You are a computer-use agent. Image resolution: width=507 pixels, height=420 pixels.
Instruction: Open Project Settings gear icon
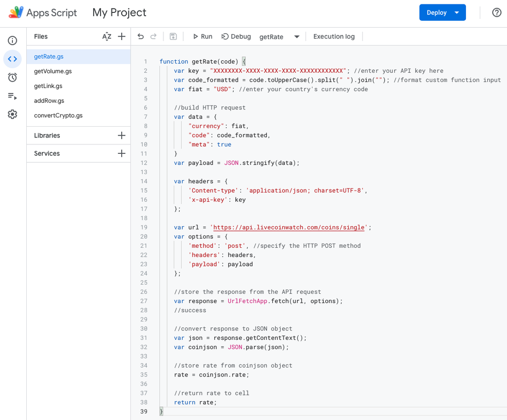coord(12,114)
